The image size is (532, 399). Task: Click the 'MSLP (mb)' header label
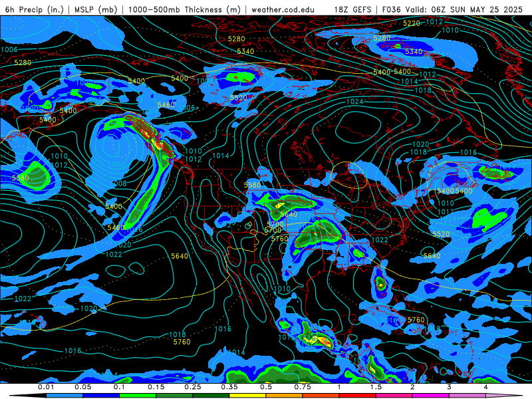96,9
